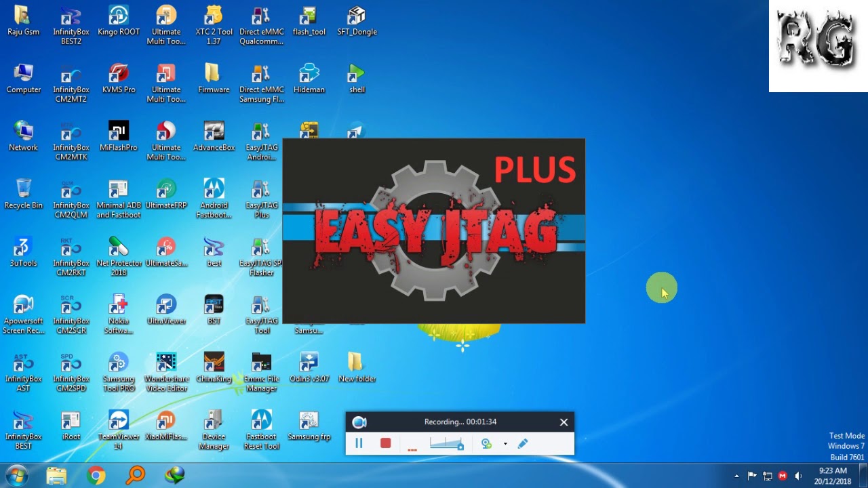Select the iRoot desktop icon
Viewport: 868px width, 488px height.
coord(71,425)
